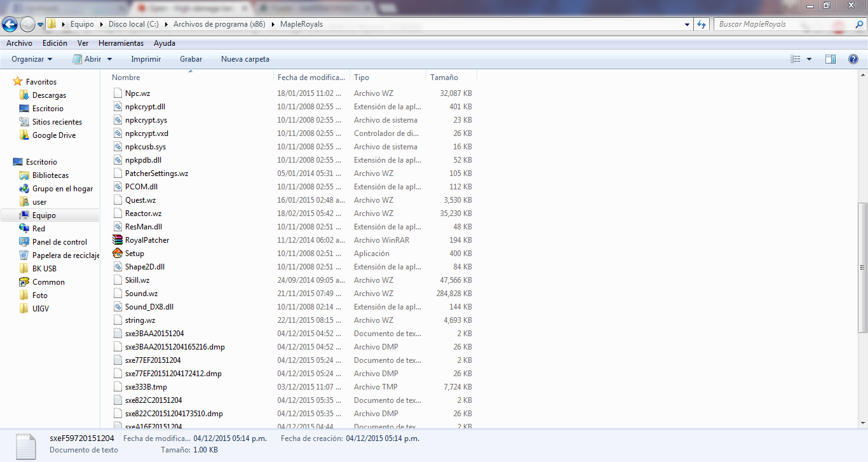The image size is (868, 462).
Task: Open the Herramientas menu
Action: point(121,43)
